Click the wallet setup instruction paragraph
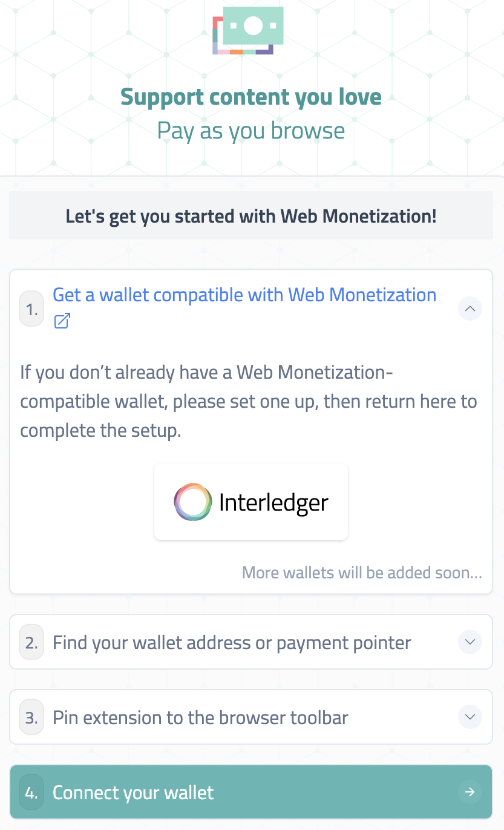Image resolution: width=504 pixels, height=830 pixels. click(x=249, y=401)
